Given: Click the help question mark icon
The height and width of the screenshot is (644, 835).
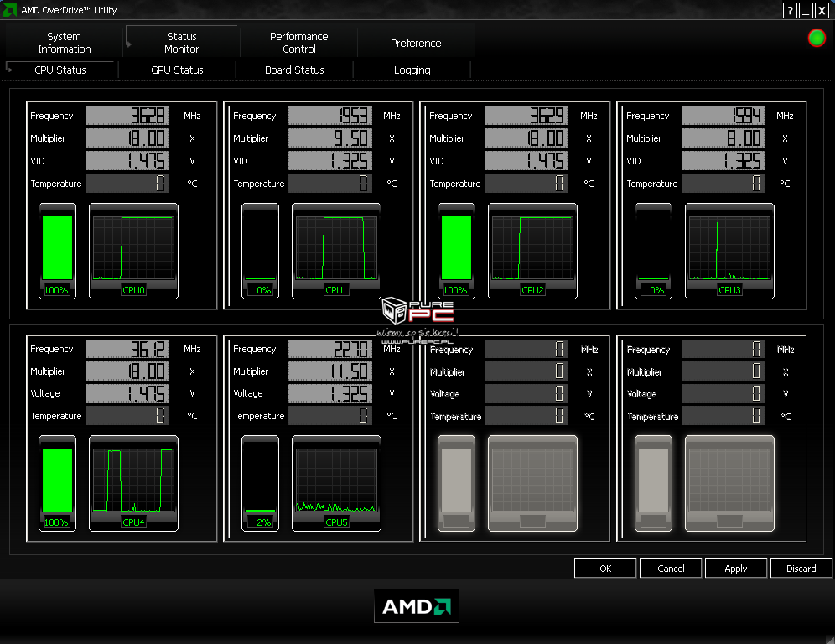Looking at the screenshot, I should click(x=790, y=10).
